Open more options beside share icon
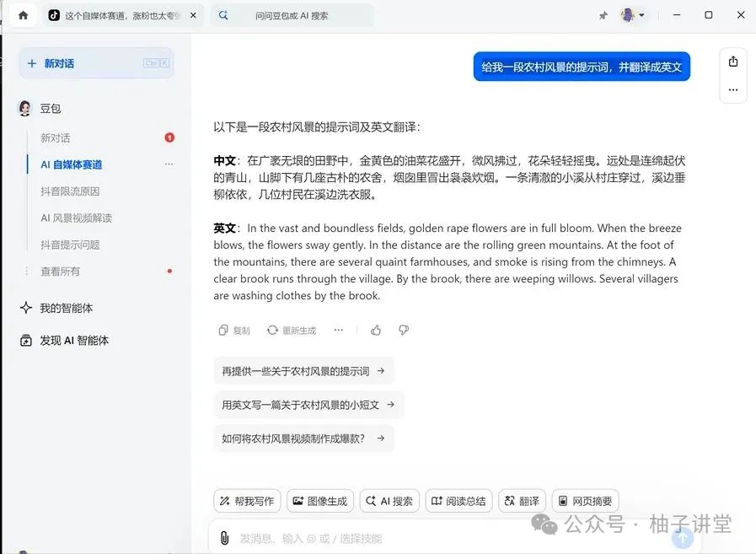The height and width of the screenshot is (554, 756). [x=732, y=89]
